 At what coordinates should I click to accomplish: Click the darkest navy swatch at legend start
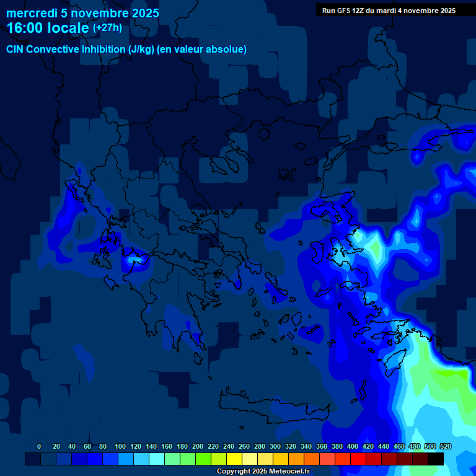pyautogui.click(x=33, y=459)
